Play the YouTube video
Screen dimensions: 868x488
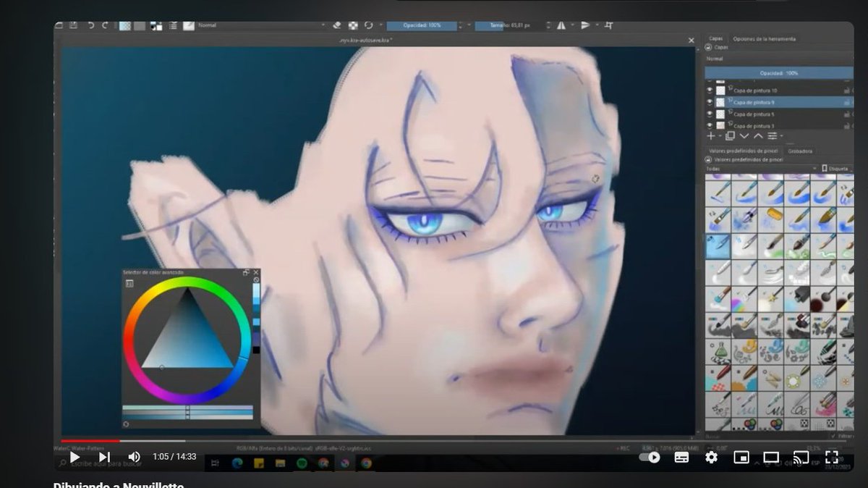click(75, 457)
